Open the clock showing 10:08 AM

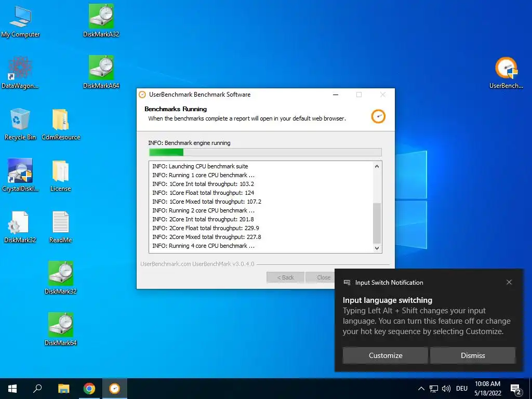487,389
